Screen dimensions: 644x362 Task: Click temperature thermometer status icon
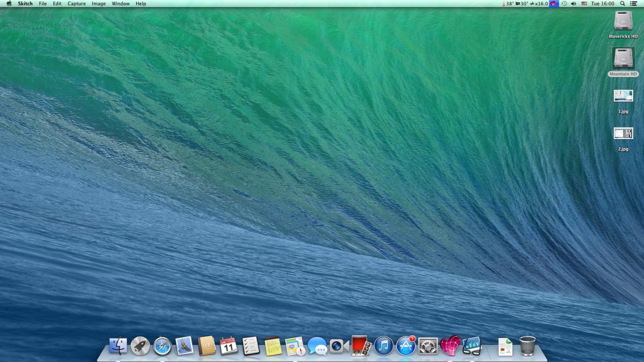(504, 4)
